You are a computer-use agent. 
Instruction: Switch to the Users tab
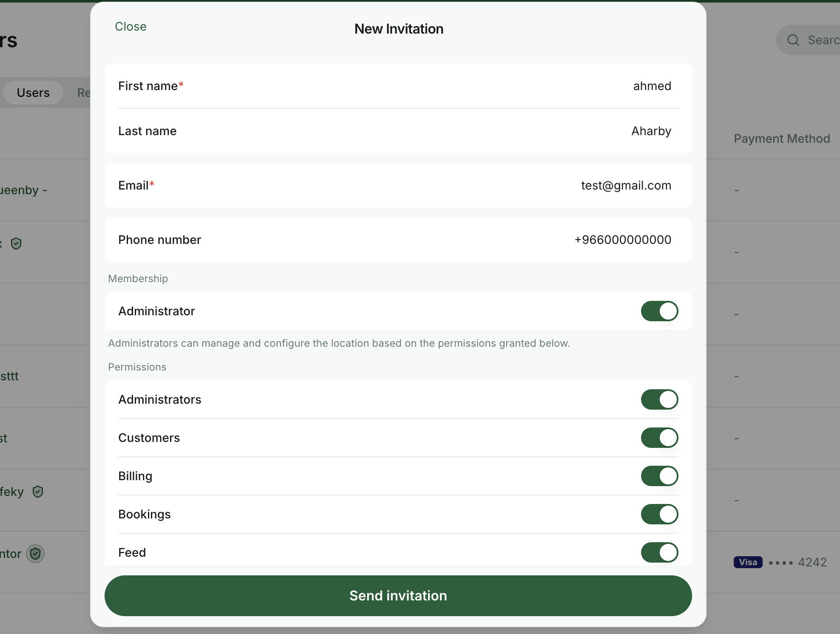pyautogui.click(x=33, y=93)
